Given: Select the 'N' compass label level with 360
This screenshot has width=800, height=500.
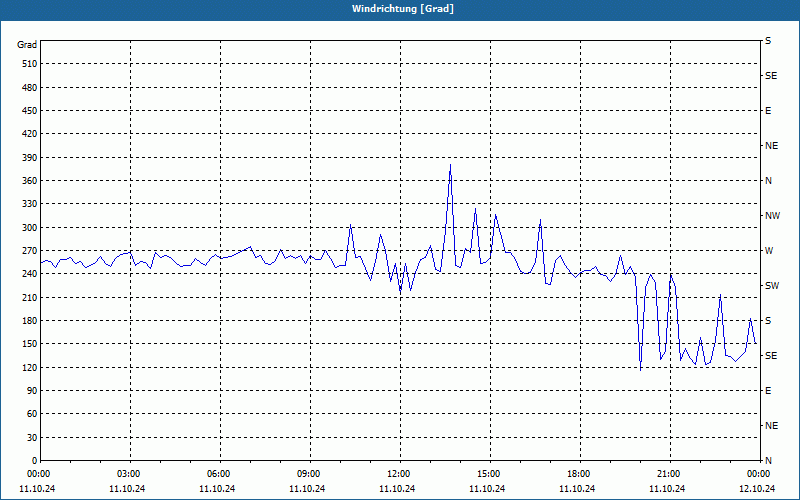Looking at the screenshot, I should [x=768, y=181].
